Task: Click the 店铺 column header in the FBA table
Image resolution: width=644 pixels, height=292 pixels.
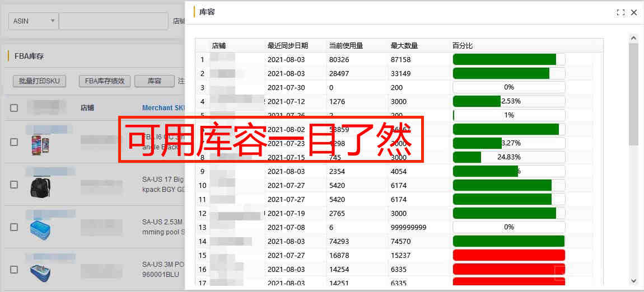Action: tap(87, 108)
